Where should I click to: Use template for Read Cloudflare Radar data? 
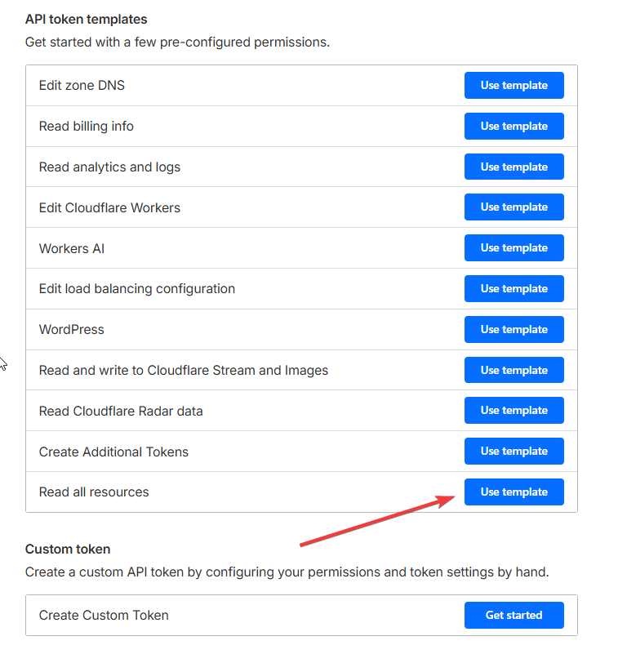(x=514, y=410)
